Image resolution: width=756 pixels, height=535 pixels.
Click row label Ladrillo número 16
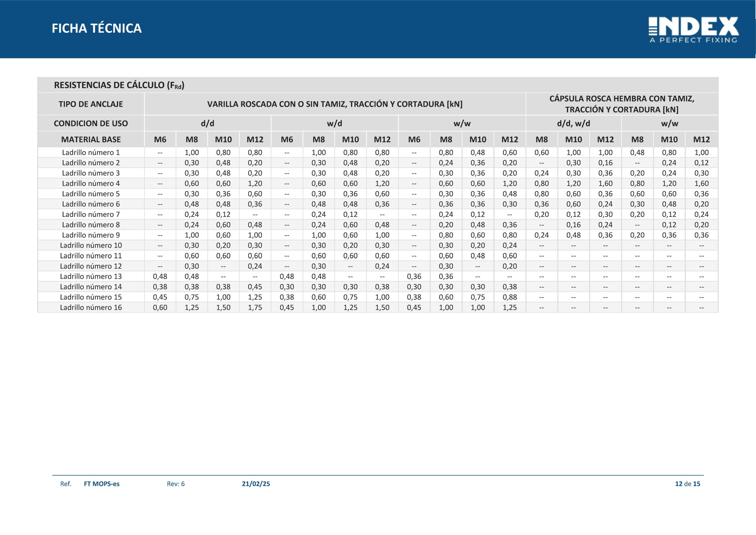tap(91, 307)
